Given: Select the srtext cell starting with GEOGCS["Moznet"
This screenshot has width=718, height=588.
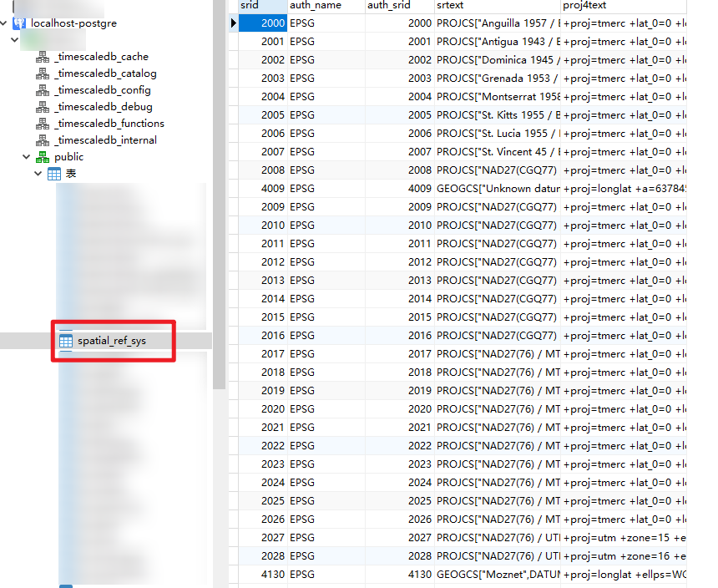Looking at the screenshot, I should [498, 575].
